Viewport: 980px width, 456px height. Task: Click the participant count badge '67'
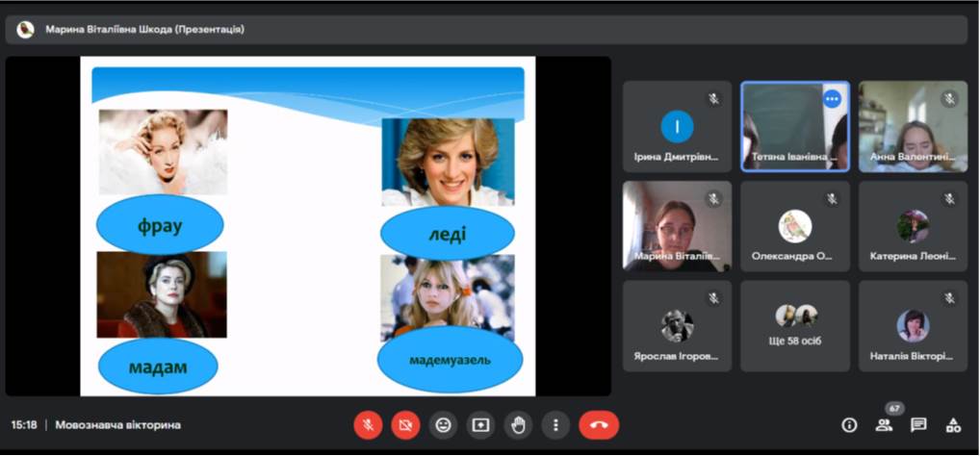[895, 409]
